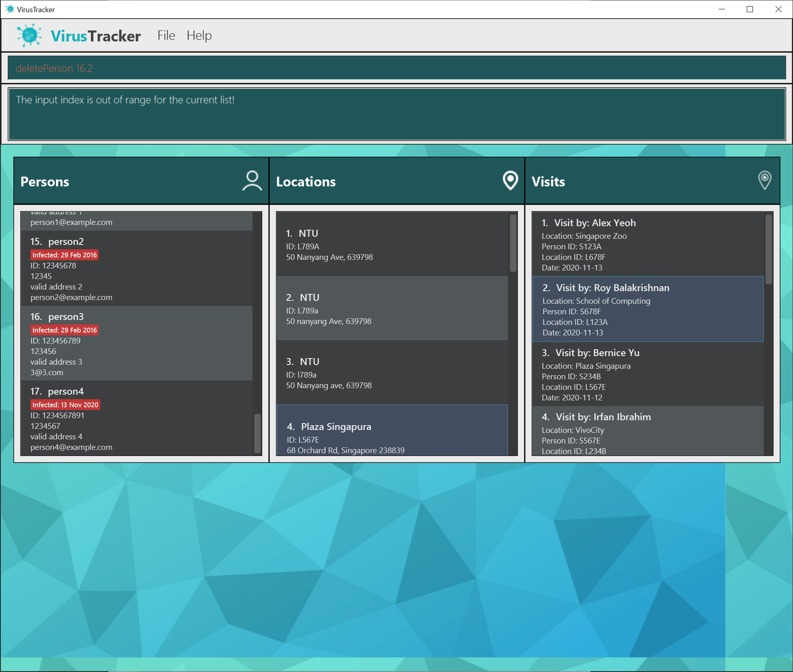Viewport: 793px width, 672px height.
Task: Maximize the VirusTracker window
Action: tap(750, 9)
